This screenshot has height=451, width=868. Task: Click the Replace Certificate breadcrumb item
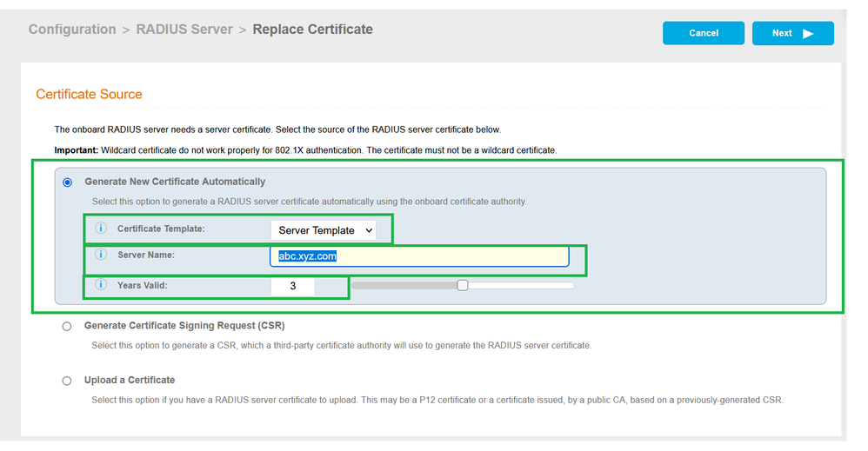click(x=312, y=30)
